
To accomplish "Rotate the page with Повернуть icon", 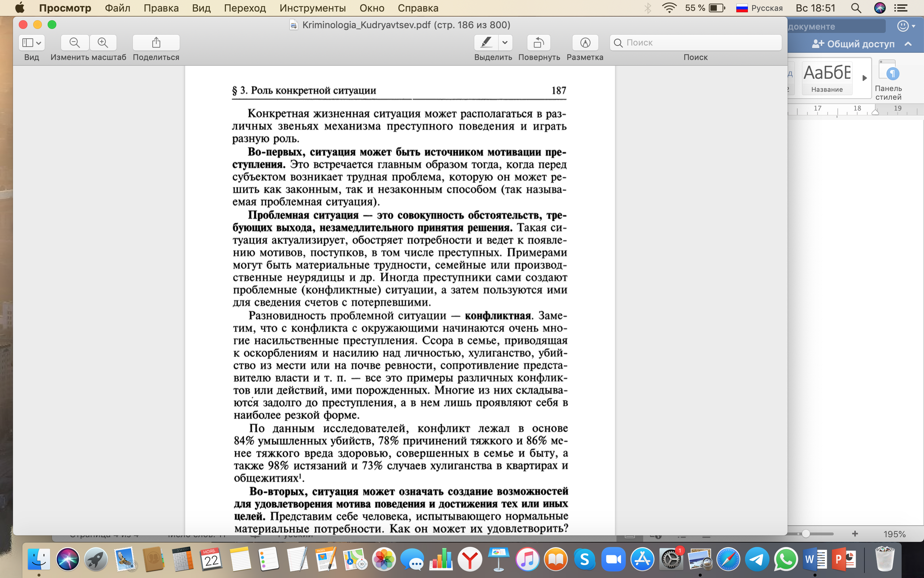I will [539, 42].
